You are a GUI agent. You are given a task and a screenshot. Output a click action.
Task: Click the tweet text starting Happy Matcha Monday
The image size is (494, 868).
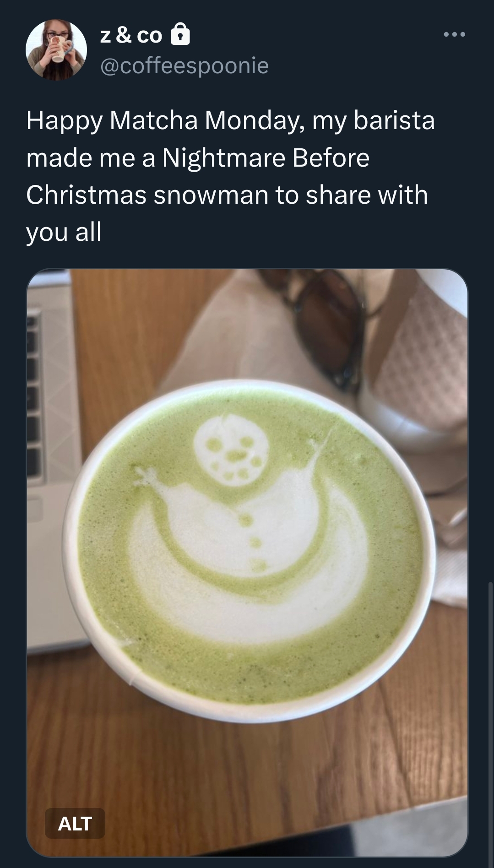[x=230, y=176]
